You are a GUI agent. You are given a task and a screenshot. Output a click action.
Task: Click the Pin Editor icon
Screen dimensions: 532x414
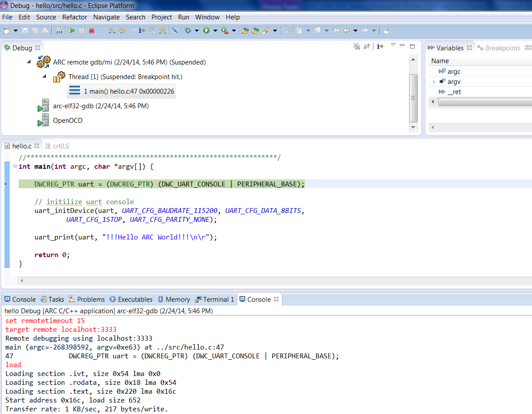(x=386, y=30)
